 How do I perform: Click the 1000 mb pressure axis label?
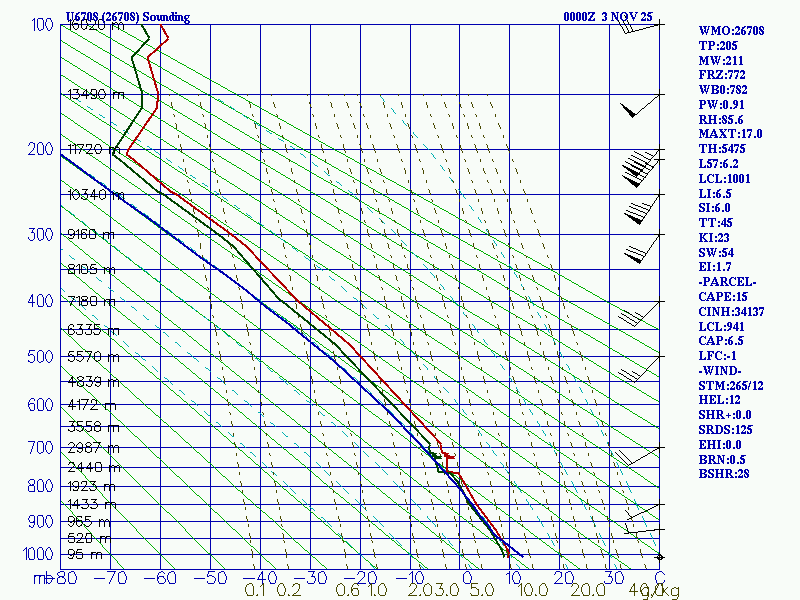click(38, 554)
